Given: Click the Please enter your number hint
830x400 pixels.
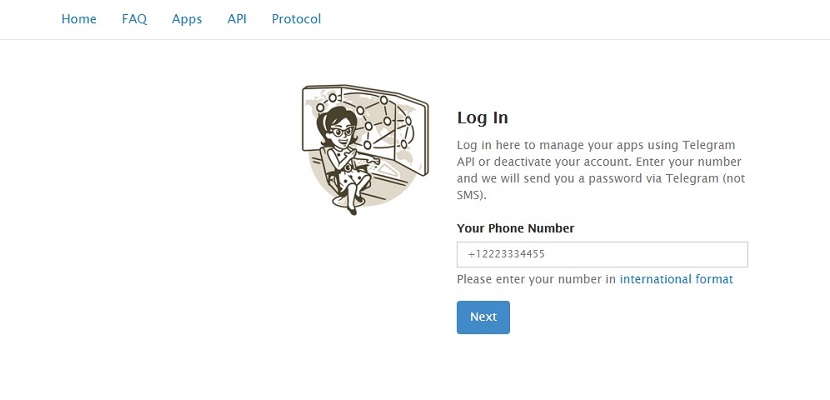Looking at the screenshot, I should pos(536,279).
